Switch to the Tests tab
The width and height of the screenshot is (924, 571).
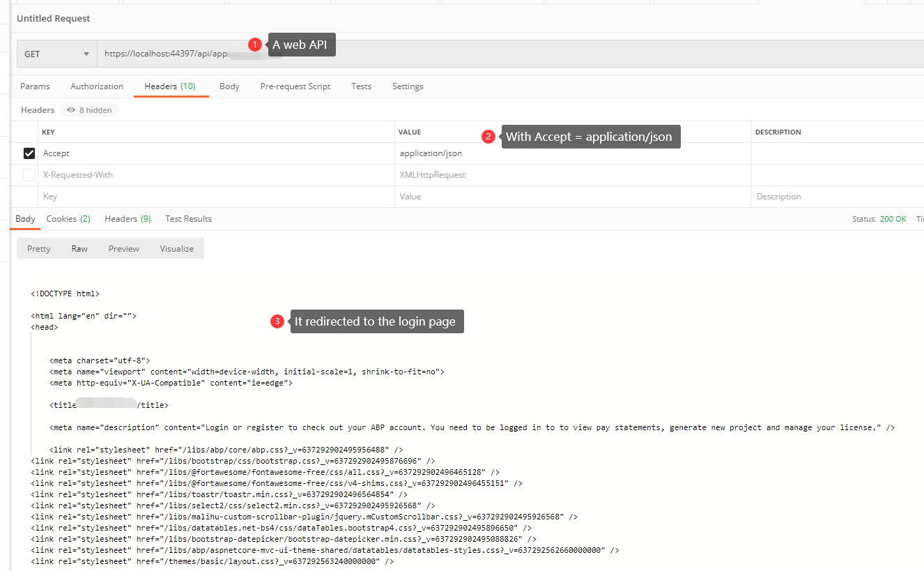pyautogui.click(x=361, y=86)
